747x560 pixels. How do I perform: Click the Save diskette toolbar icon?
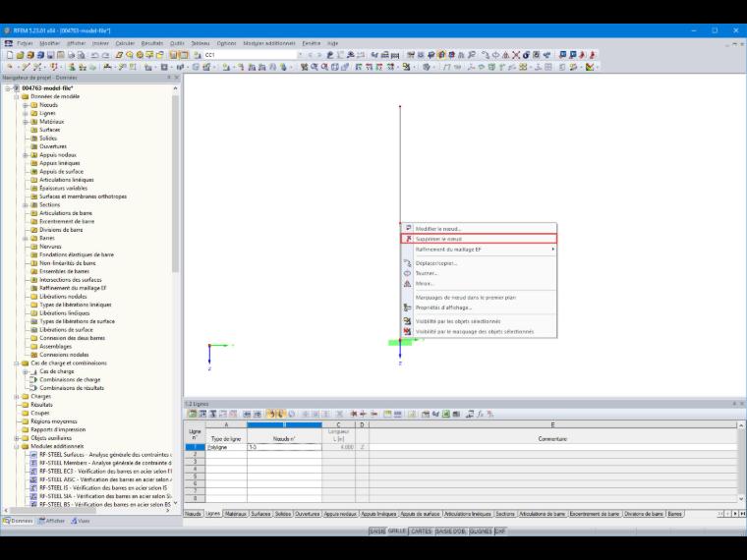[x=50, y=55]
